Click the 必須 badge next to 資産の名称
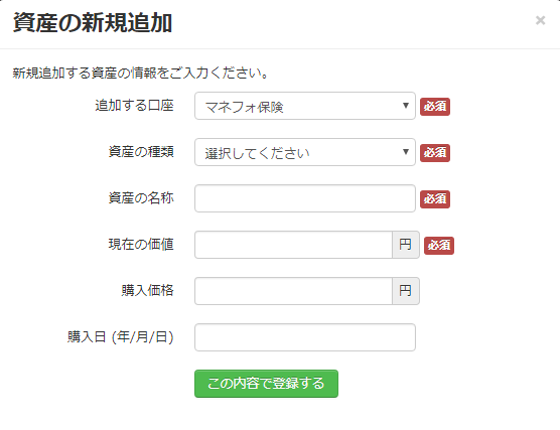560x430 pixels. tap(435, 199)
